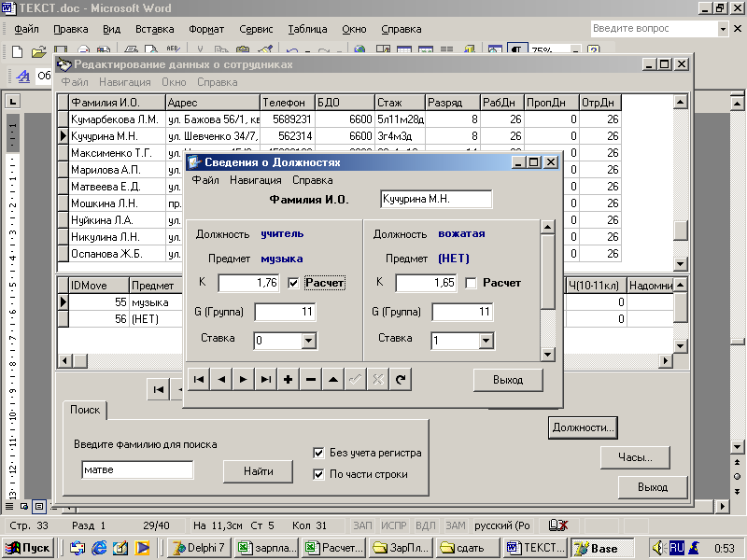Go to next record in navigator
Viewport: 747px width, 560px height.
coord(244,380)
